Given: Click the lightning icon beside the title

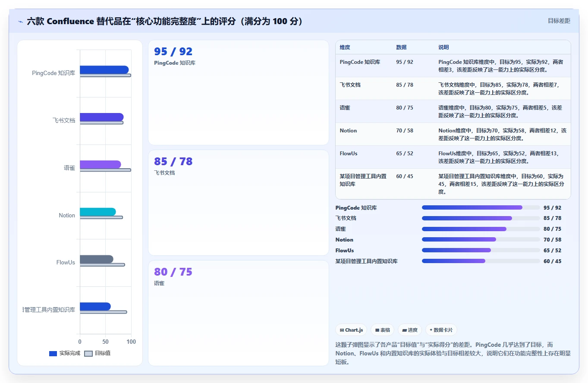Looking at the screenshot, I should [x=20, y=21].
